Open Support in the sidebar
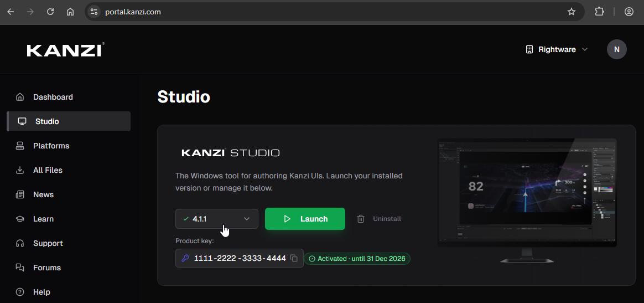This screenshot has width=644, height=303. (69, 243)
